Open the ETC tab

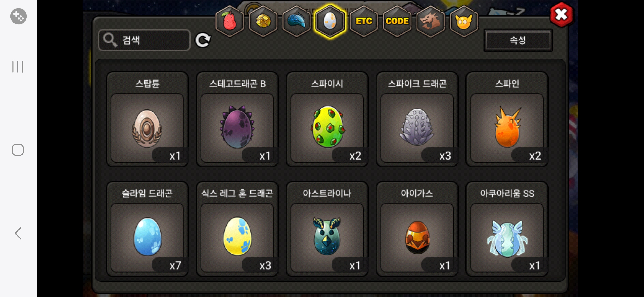tap(364, 21)
